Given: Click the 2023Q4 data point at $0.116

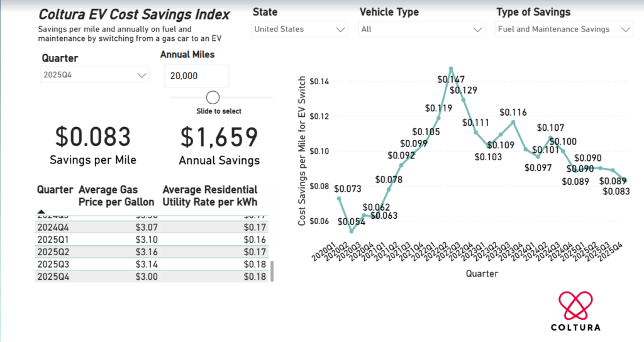Looking at the screenshot, I should coord(513,122).
